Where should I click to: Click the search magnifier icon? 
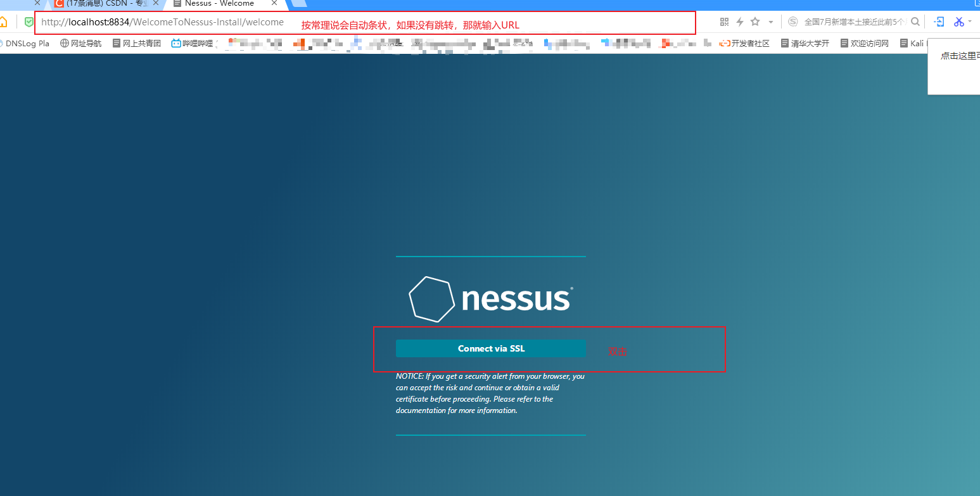pyautogui.click(x=915, y=22)
